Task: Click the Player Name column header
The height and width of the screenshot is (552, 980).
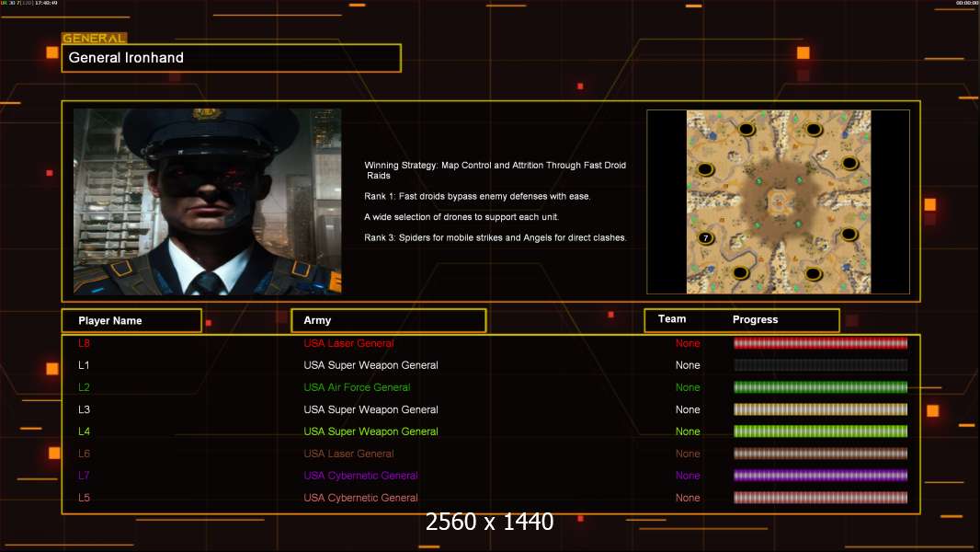Action: [x=131, y=321]
